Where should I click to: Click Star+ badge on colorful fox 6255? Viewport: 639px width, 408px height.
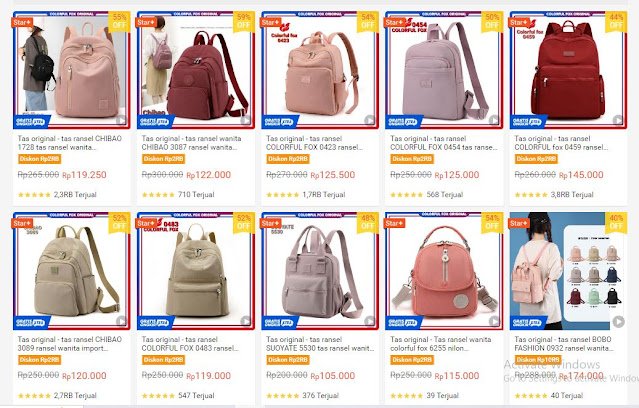tap(395, 223)
